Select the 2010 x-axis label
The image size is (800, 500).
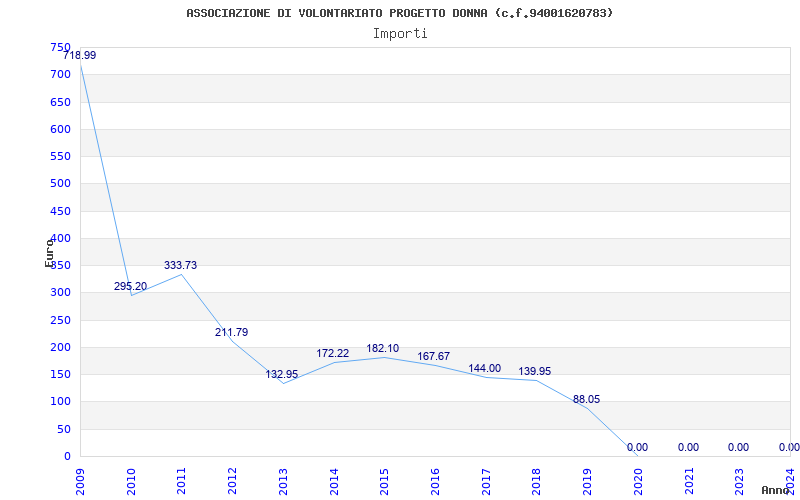pyautogui.click(x=131, y=481)
